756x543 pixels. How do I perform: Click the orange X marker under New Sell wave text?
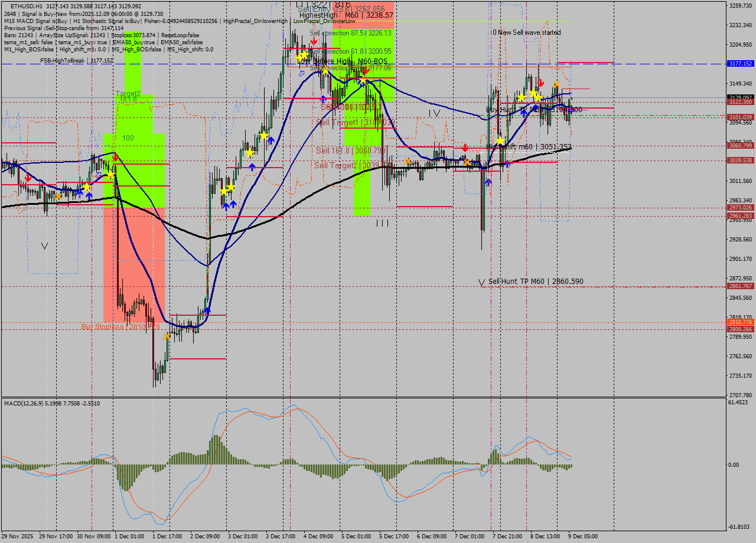pyautogui.click(x=556, y=85)
